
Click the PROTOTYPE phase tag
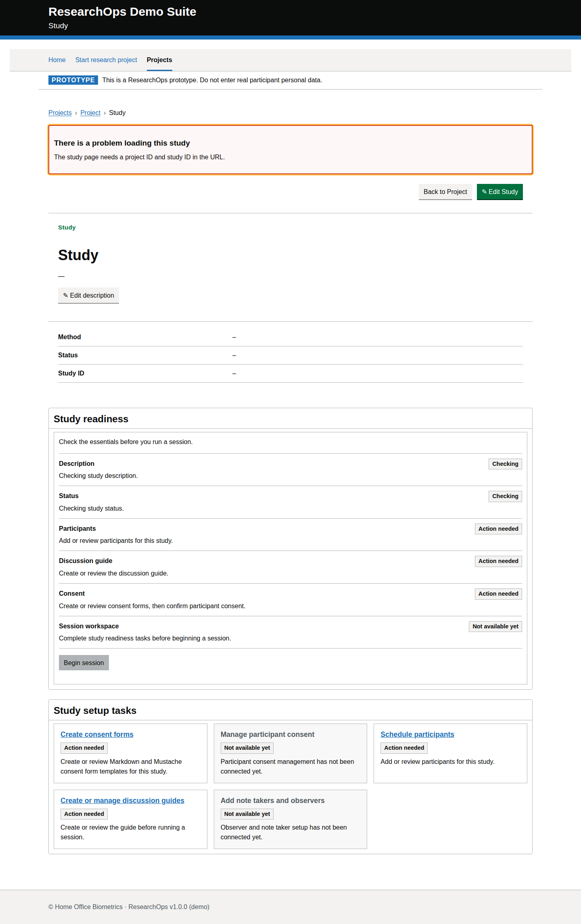click(73, 80)
